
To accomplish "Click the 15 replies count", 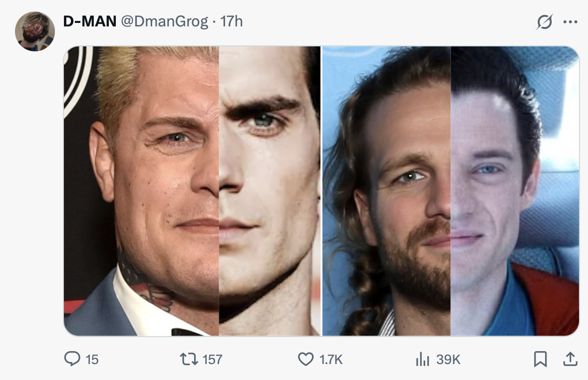I will point(92,360).
